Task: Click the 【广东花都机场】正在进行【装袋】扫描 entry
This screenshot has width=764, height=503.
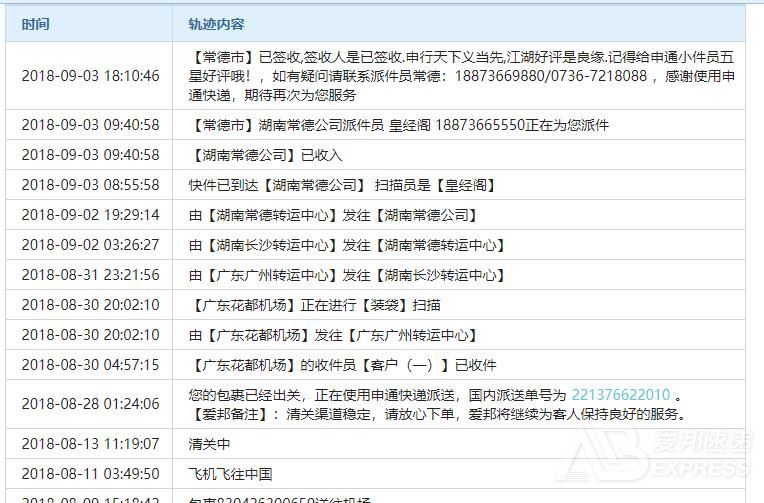Action: pos(315,305)
